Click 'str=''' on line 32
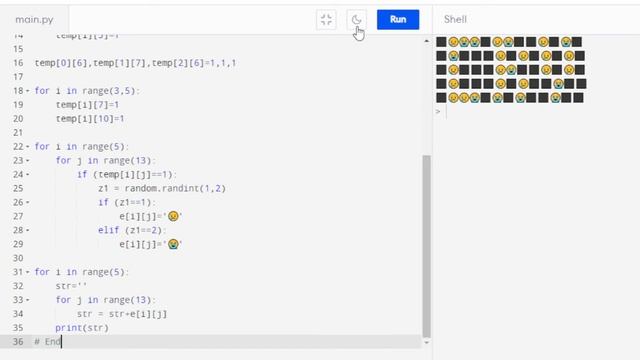 point(71,286)
